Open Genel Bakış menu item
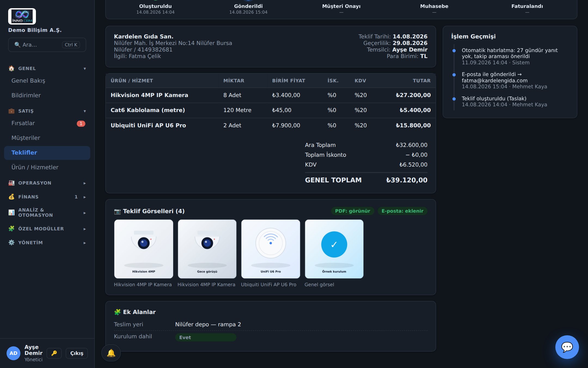The image size is (588, 368). tap(47, 81)
